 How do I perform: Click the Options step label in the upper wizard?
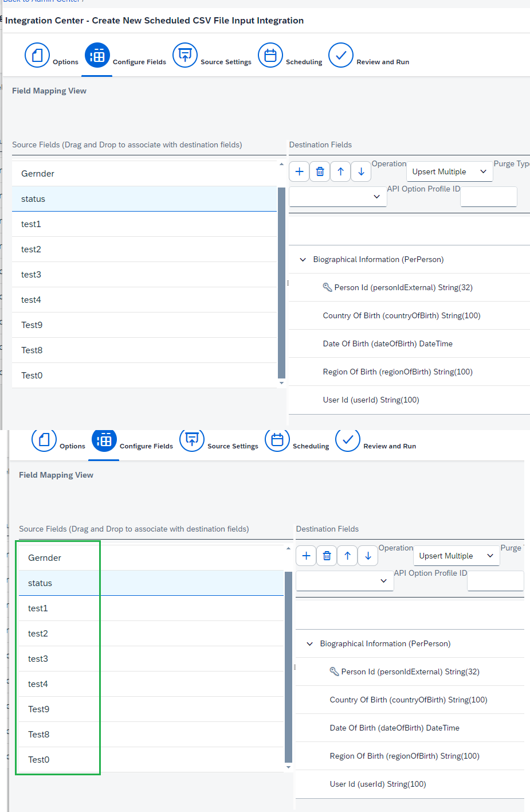65,62
